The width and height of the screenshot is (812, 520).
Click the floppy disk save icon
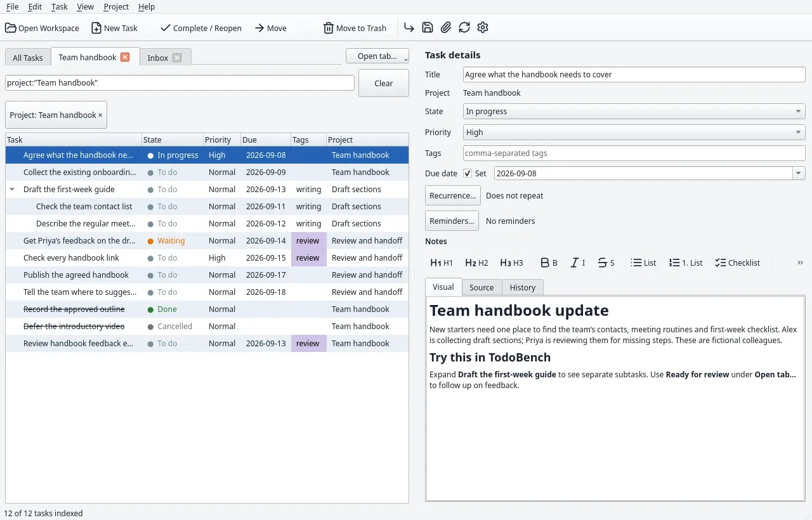pyautogui.click(x=428, y=27)
